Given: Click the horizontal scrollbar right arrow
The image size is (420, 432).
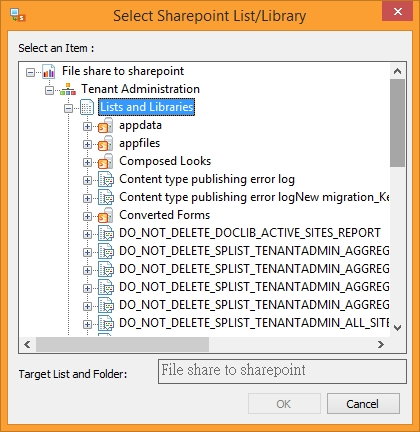Looking at the screenshot, I should pos(381,344).
